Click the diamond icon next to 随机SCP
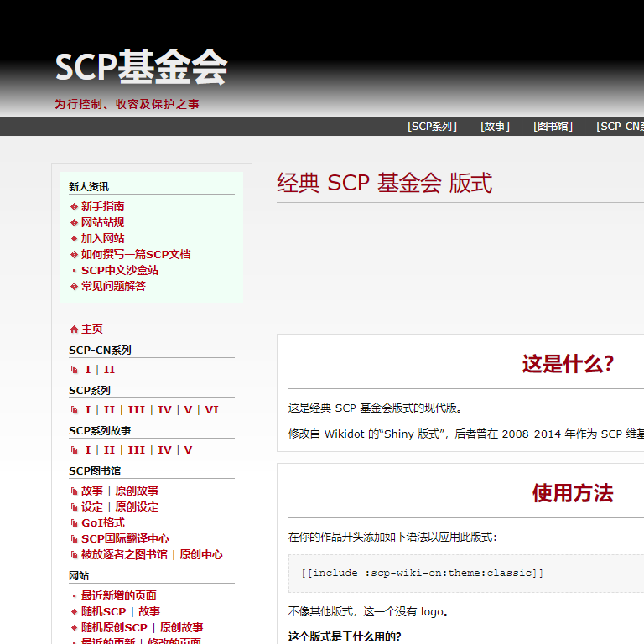 (74, 612)
